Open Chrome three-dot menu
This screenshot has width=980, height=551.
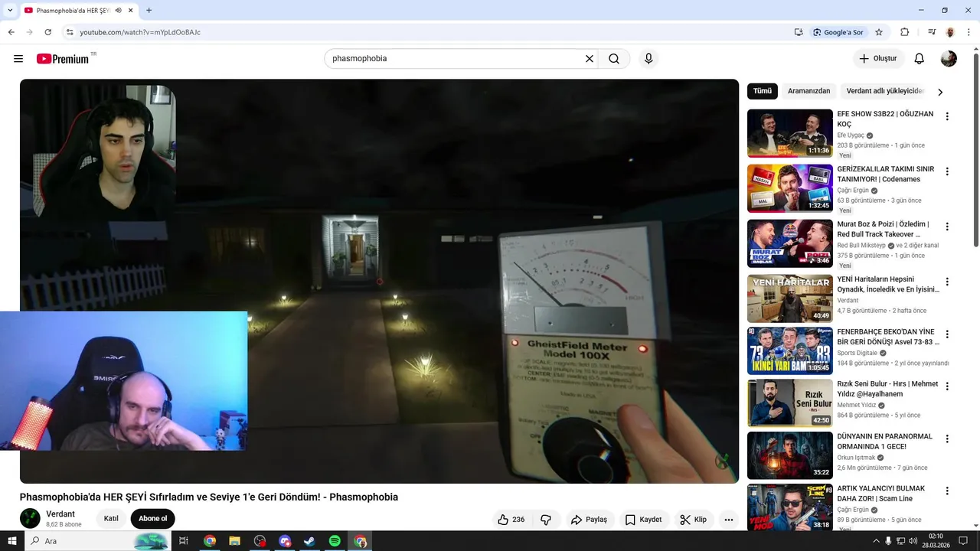pos(968,32)
